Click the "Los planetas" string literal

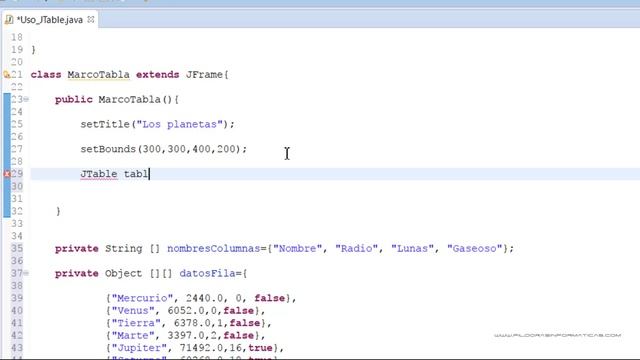coord(180,124)
